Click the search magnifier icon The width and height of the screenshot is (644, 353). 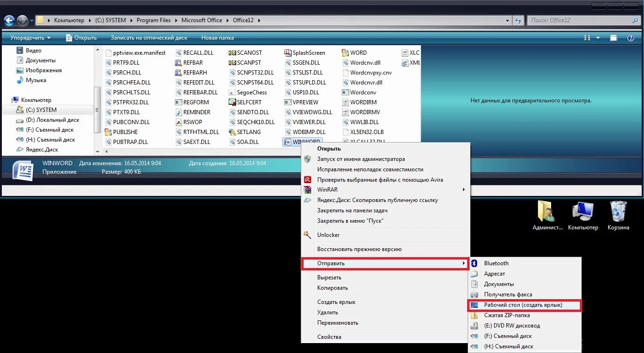tap(635, 20)
